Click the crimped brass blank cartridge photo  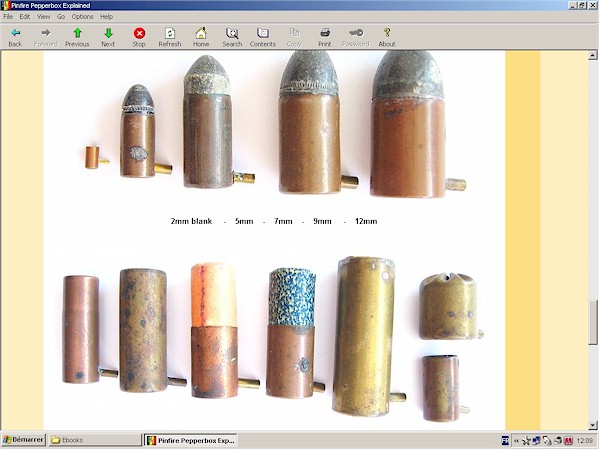point(450,306)
